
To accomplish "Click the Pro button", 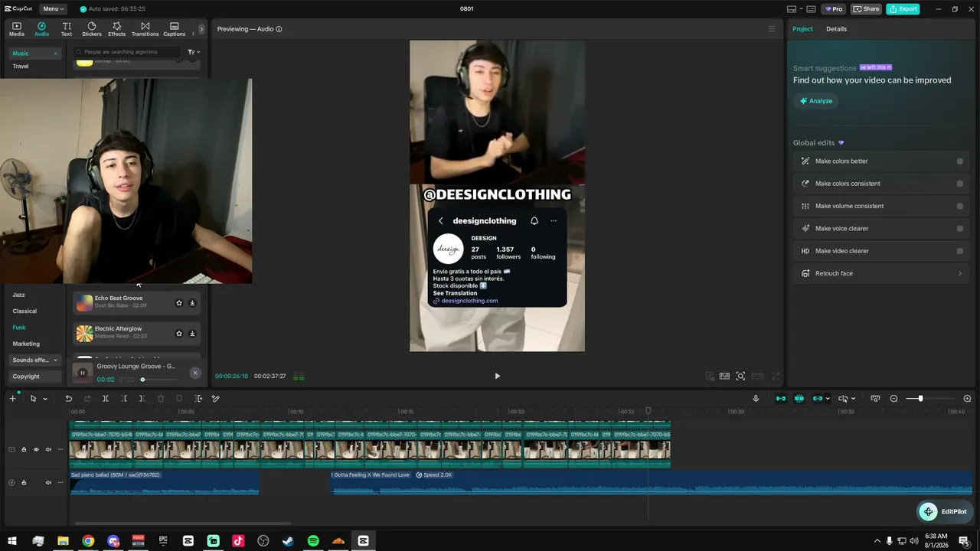I will tap(834, 9).
